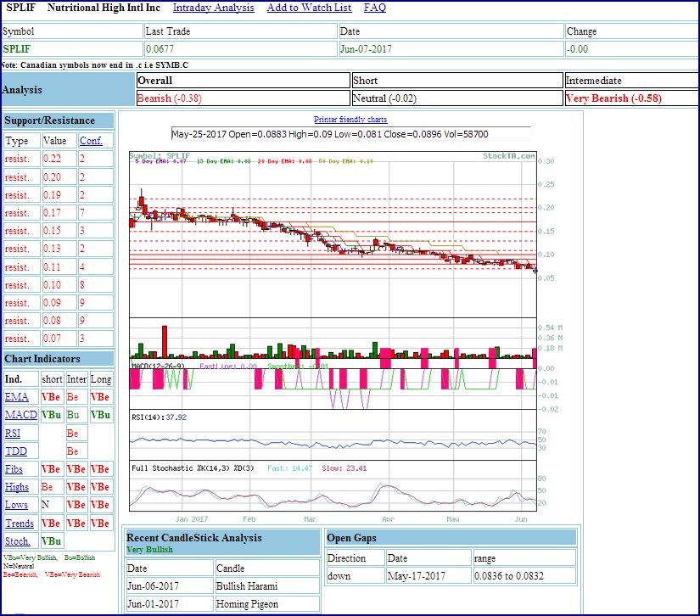Select the Bullish Harami candle entry

248,585
